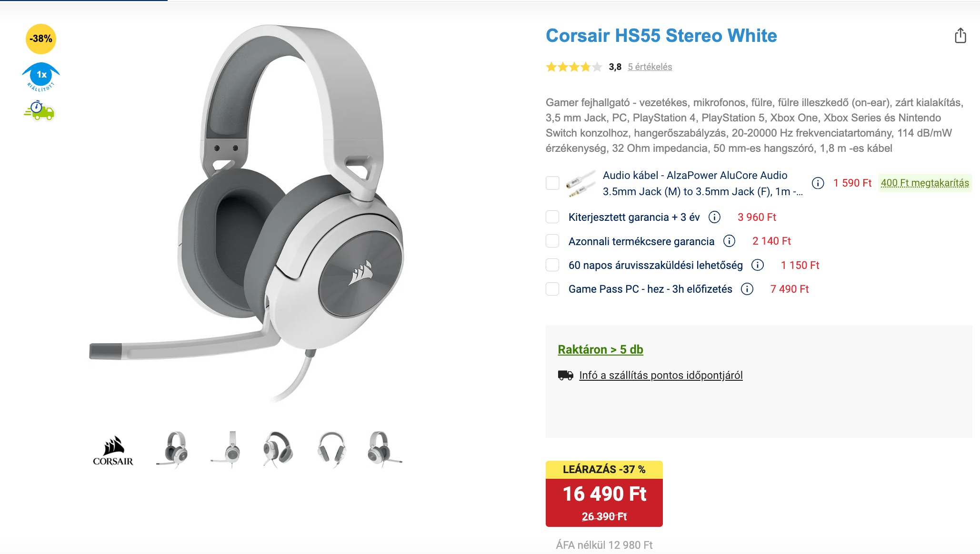Click the Corsair brand logo
Viewport: 980px width, 554px height.
click(113, 450)
